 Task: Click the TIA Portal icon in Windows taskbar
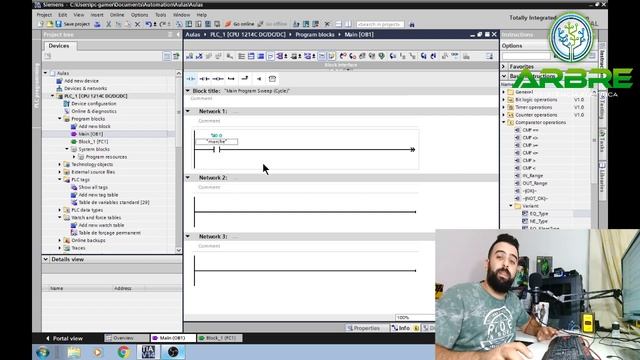(x=148, y=351)
